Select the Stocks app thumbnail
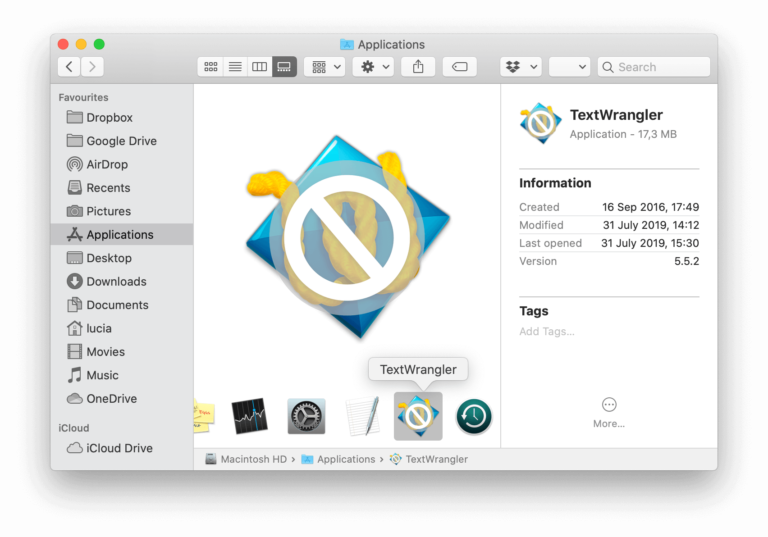The width and height of the screenshot is (768, 537). pos(249,416)
